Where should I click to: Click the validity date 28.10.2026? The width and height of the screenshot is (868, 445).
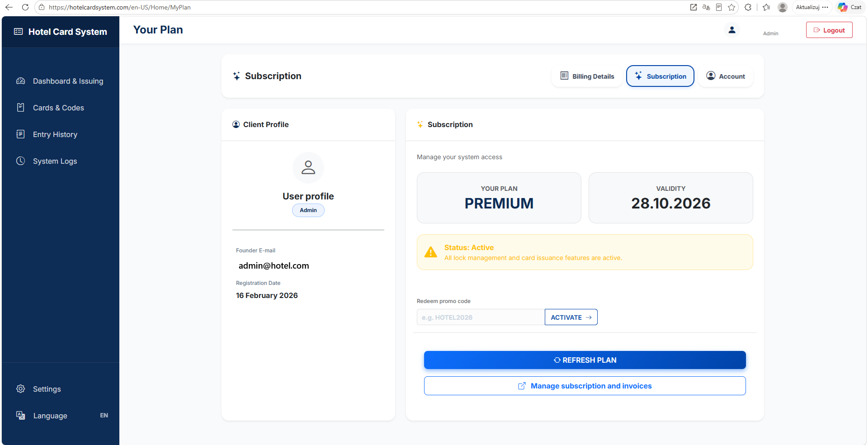tap(671, 204)
